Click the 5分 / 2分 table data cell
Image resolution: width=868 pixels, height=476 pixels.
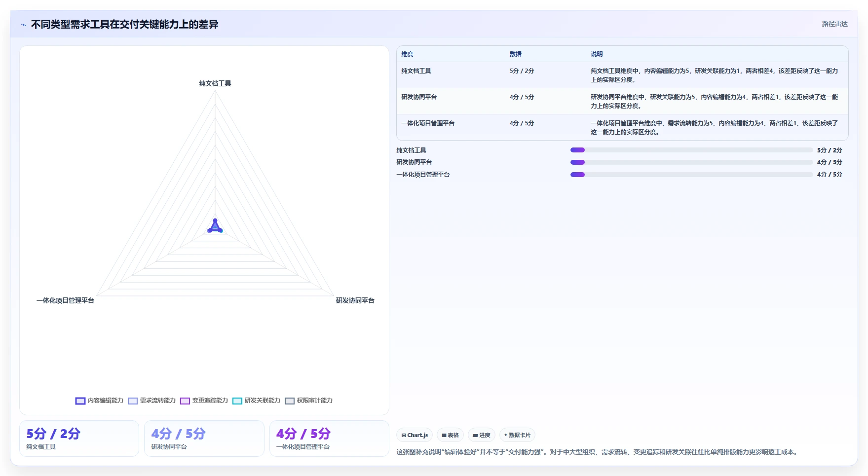pos(522,71)
